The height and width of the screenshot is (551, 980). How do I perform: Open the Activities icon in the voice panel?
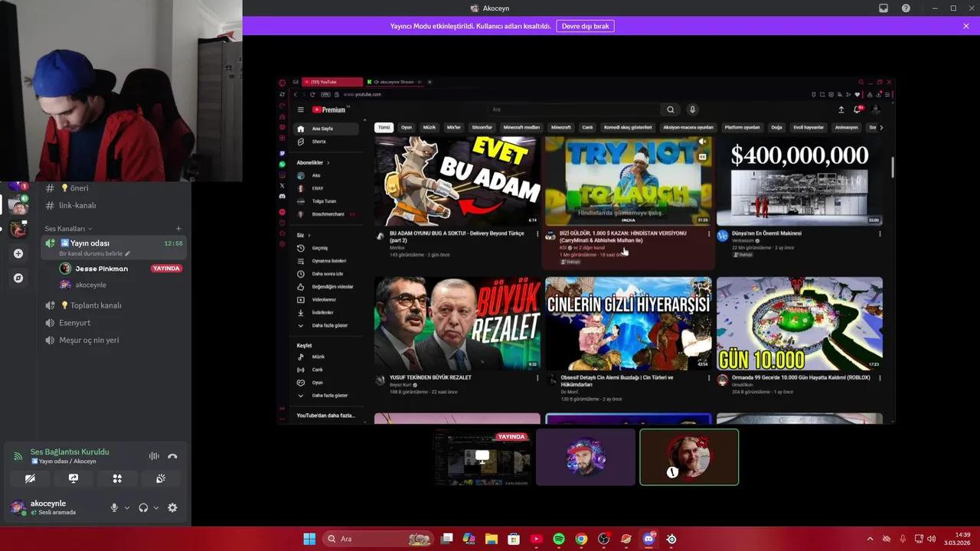tap(117, 478)
